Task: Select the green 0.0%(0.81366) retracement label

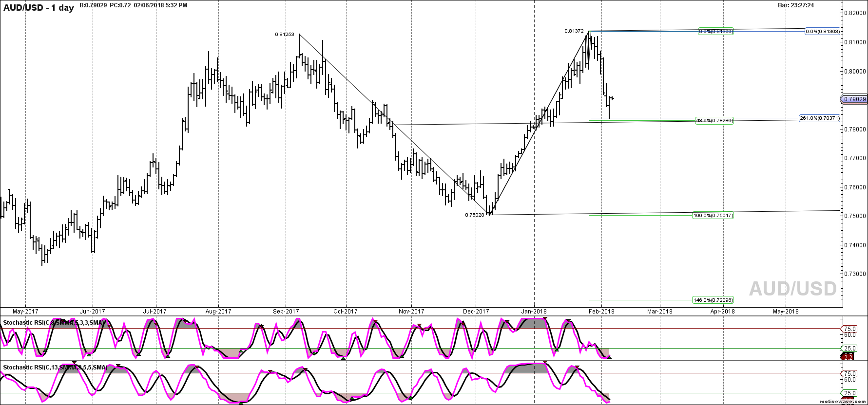Action: point(716,32)
